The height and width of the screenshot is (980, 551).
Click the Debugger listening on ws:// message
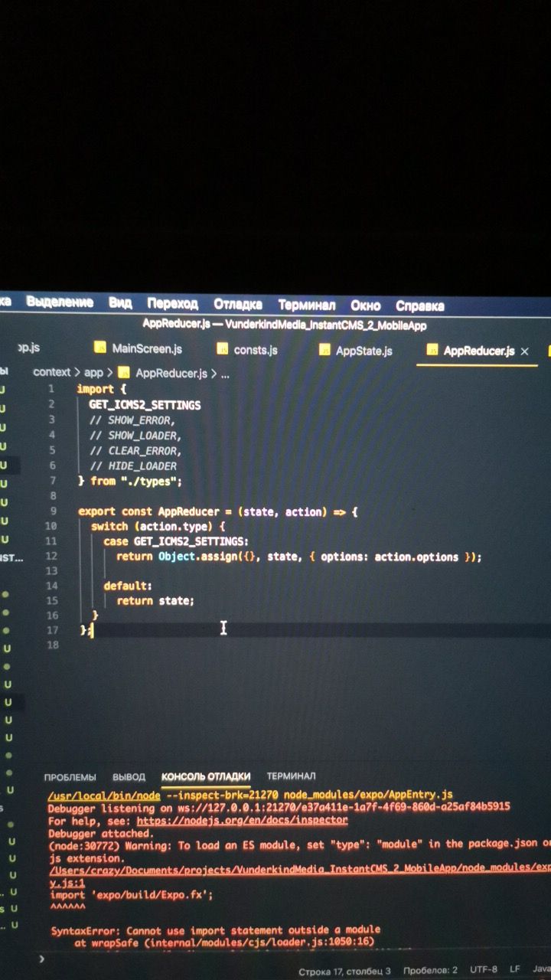(279, 807)
